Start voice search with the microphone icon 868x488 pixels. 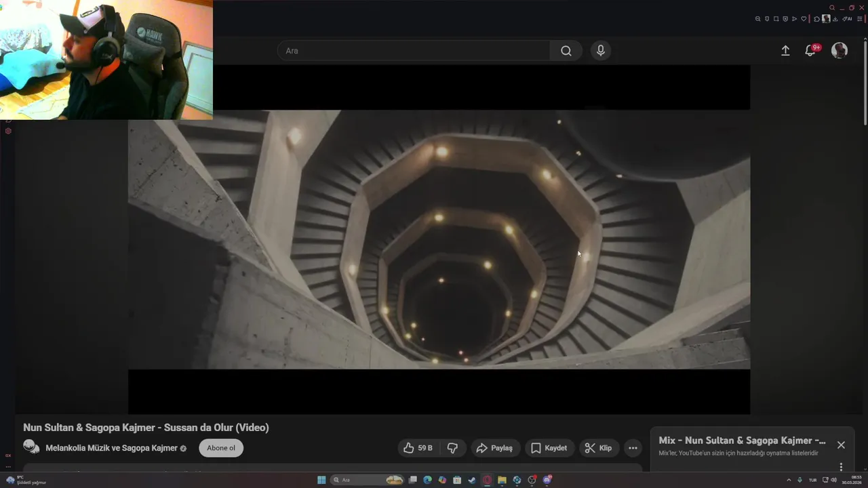[x=600, y=51]
